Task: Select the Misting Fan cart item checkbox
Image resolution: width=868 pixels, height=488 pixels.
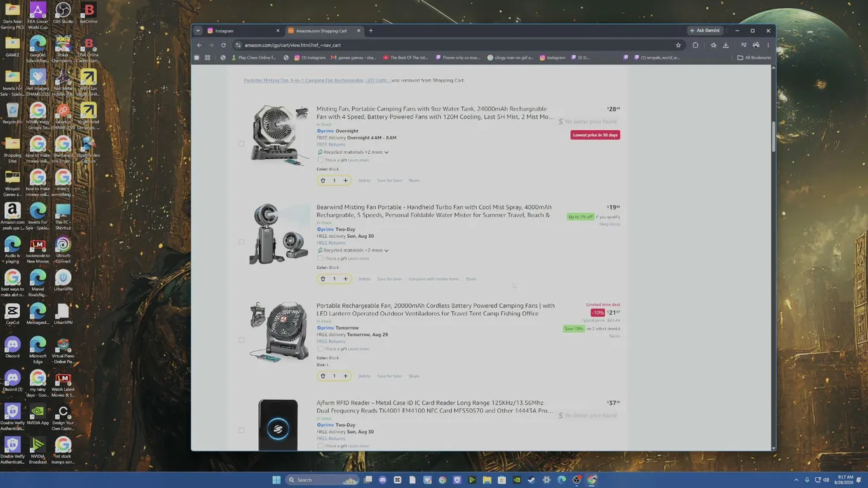Action: click(241, 144)
